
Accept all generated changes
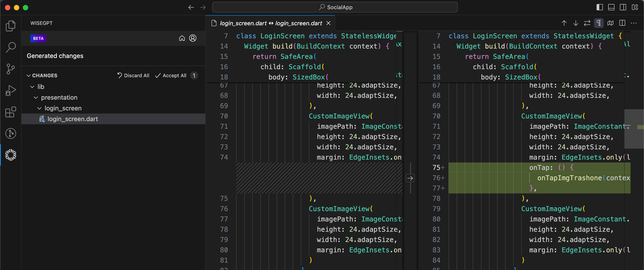pos(171,75)
